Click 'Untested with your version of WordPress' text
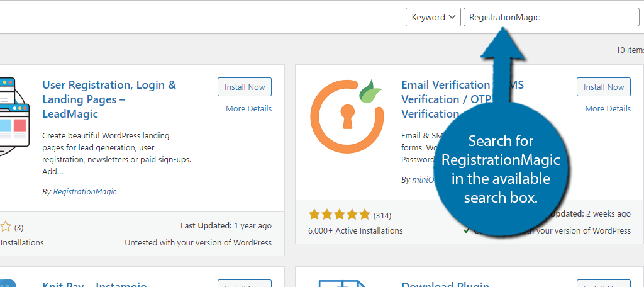Image resolution: width=644 pixels, height=287 pixels. tap(198, 242)
